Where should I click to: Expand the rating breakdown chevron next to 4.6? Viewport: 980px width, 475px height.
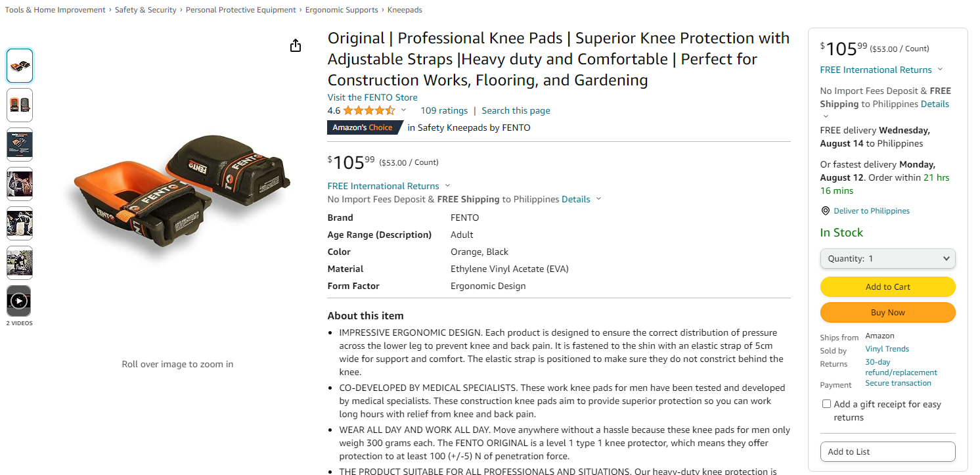pyautogui.click(x=403, y=110)
